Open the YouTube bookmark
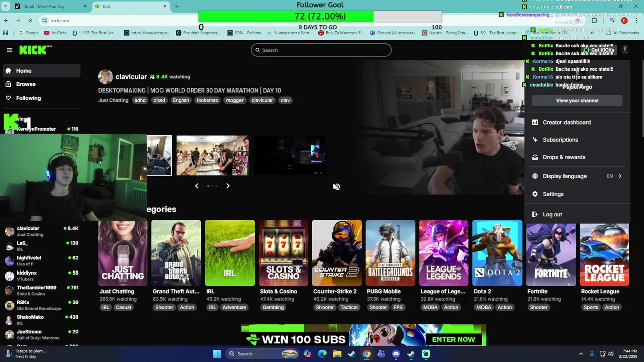The height and width of the screenshot is (362, 644). coord(55,33)
